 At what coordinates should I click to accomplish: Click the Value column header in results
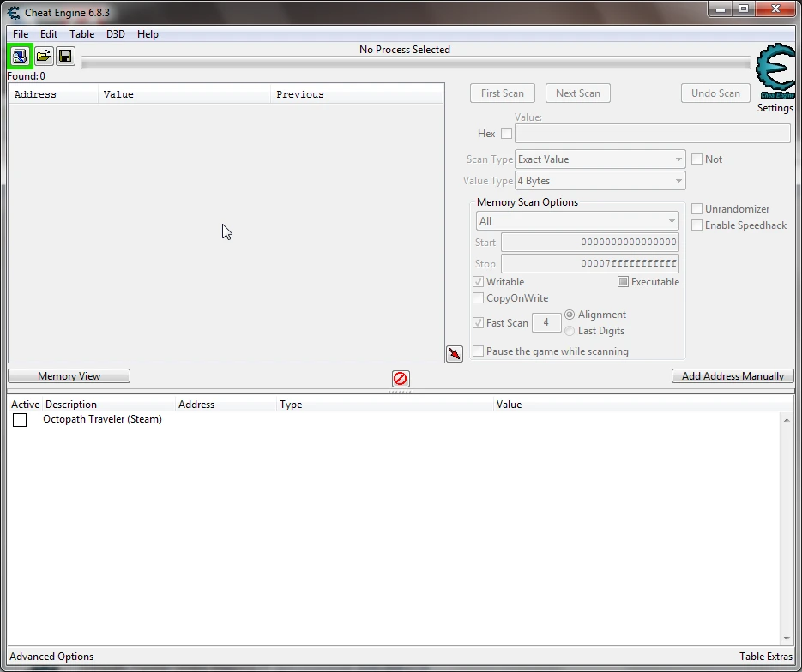184,94
